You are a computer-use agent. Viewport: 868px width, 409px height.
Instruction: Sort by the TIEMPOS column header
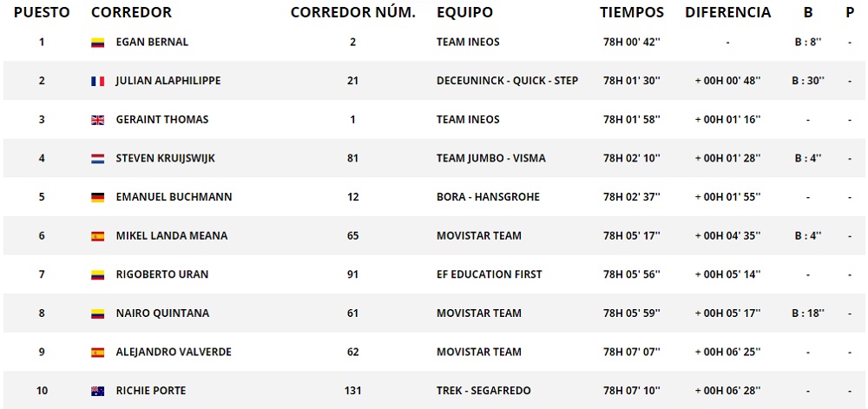click(631, 13)
